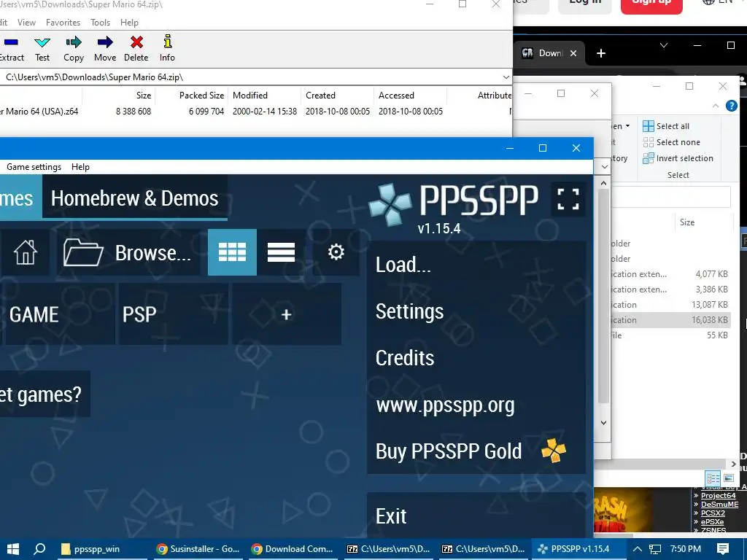This screenshot has height=560, width=747.
Task: Sort 7-Zip list by Modified
Action: pos(264,96)
